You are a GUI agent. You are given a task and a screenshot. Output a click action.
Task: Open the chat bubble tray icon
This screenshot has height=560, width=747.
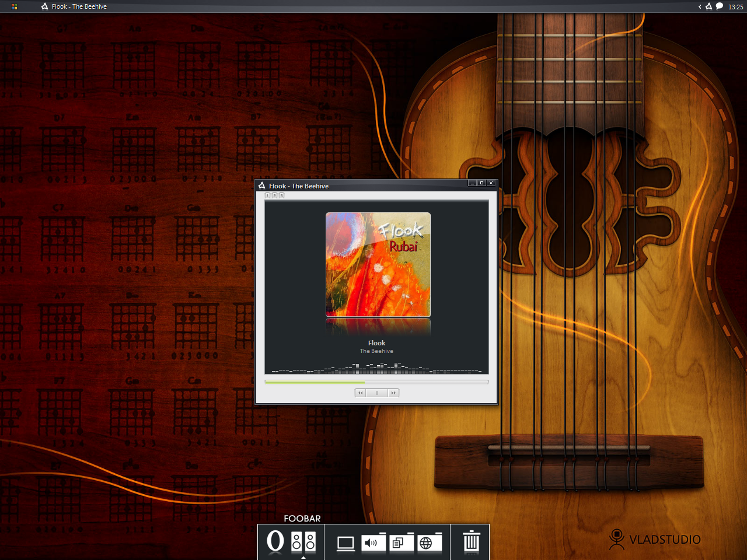720,6
